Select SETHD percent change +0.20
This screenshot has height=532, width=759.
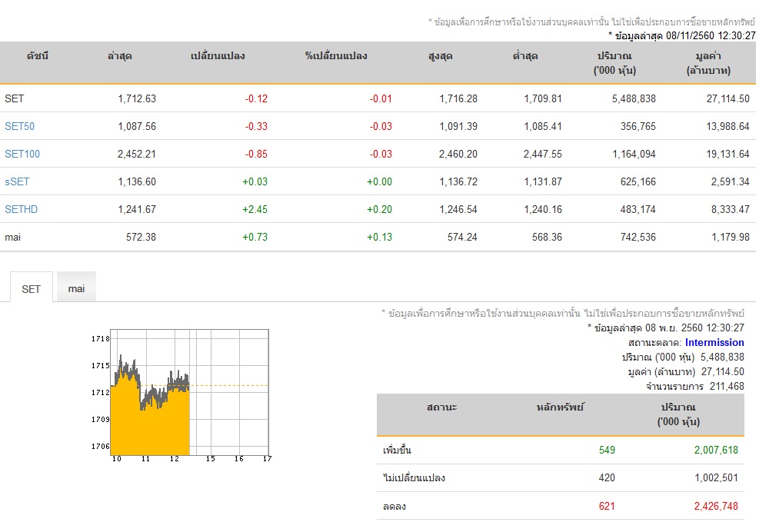[x=379, y=209]
